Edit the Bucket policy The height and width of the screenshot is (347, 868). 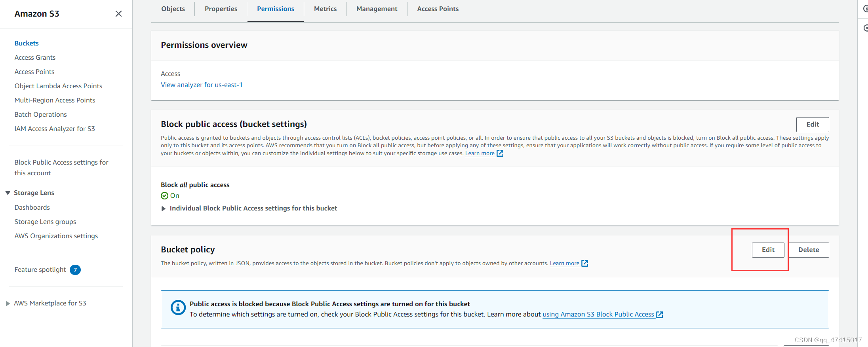click(x=768, y=250)
